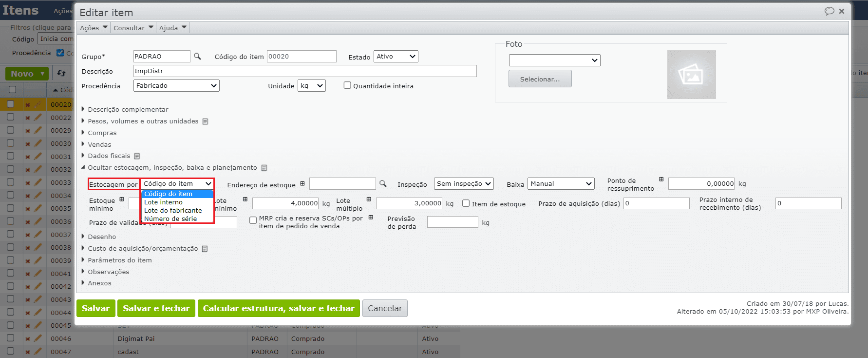Toggle the Procedência filter checkbox in Itens window
This screenshot has height=358, width=868.
tap(60, 53)
